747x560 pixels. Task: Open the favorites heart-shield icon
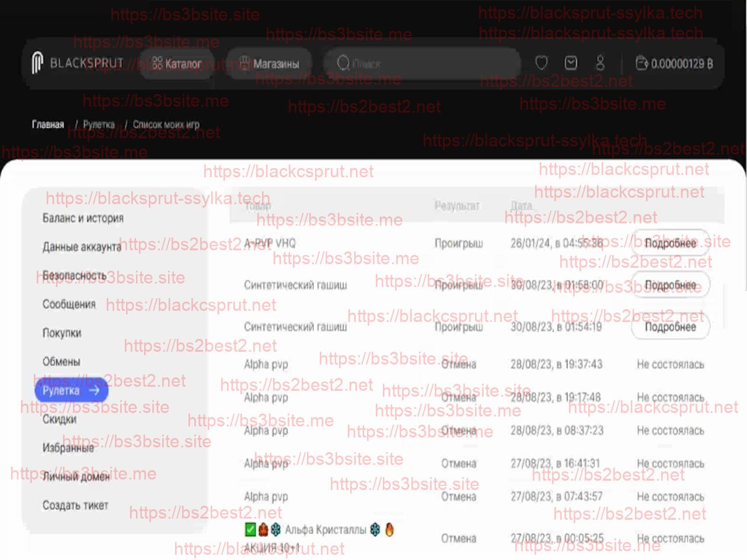coord(542,63)
